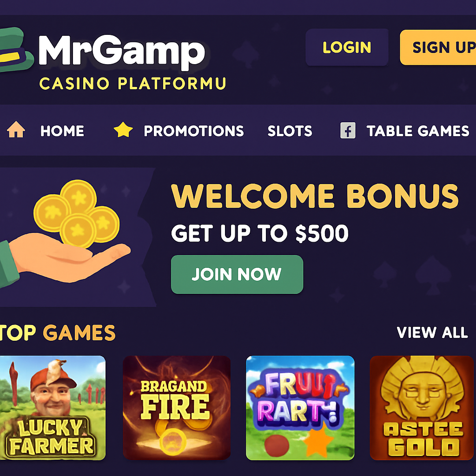Click the Login button
Viewport: 476px width, 476px height.
(x=347, y=47)
